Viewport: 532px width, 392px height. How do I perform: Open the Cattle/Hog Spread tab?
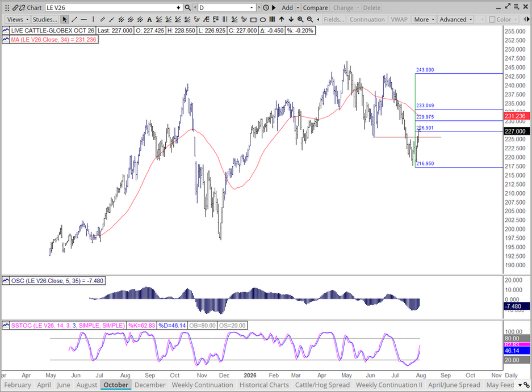[x=322, y=385]
